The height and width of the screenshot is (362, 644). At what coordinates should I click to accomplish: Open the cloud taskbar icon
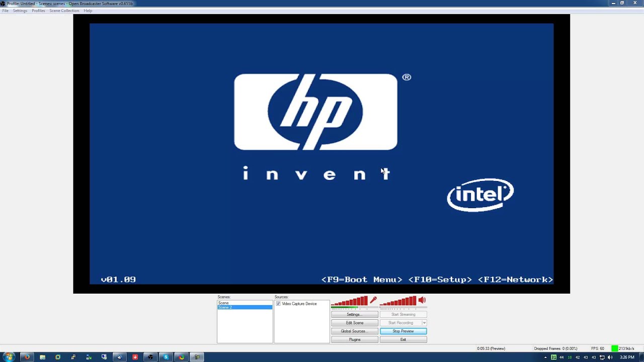point(119,357)
